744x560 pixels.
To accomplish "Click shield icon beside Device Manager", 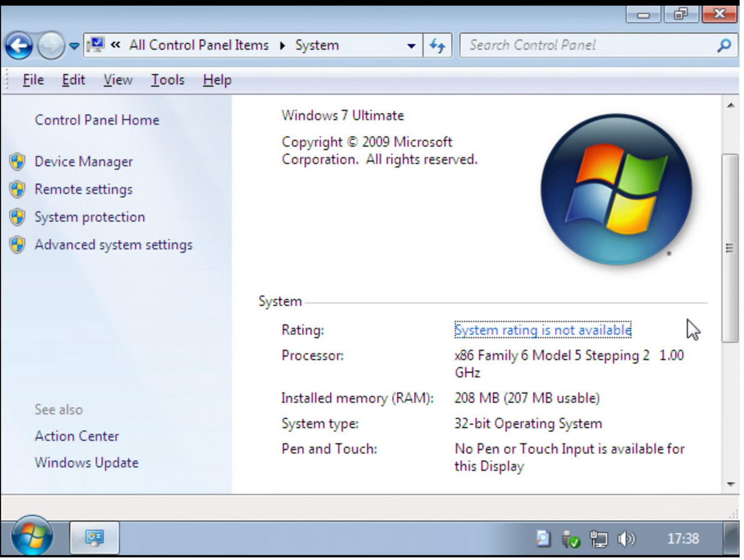I will click(x=18, y=162).
